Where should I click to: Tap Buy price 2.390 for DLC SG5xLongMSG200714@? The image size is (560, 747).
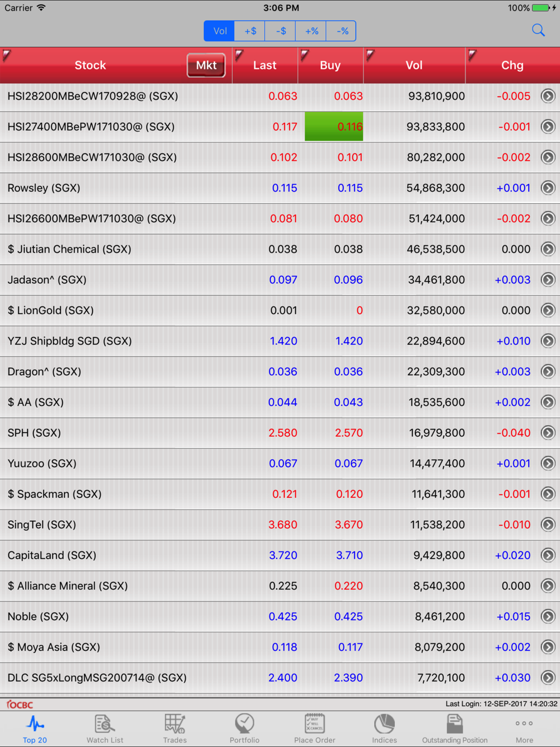tap(348, 678)
